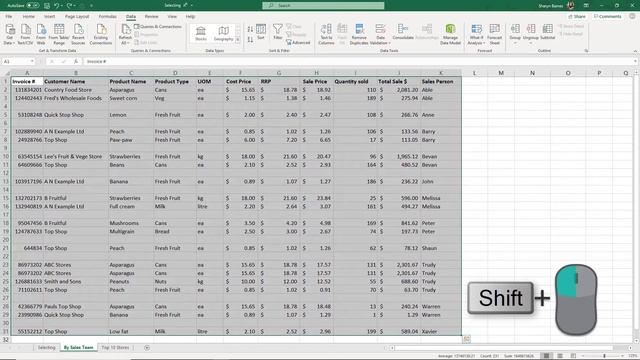
Task: Toggle the AutoSave switch
Action: coord(33,6)
